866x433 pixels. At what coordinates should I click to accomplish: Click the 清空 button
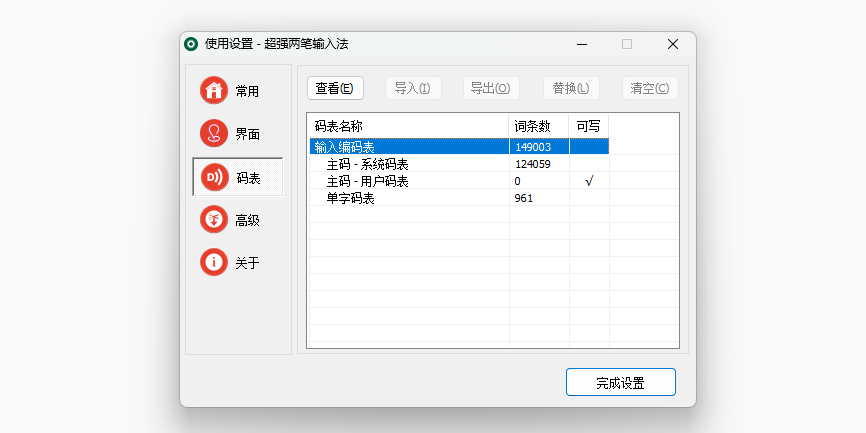pos(650,88)
